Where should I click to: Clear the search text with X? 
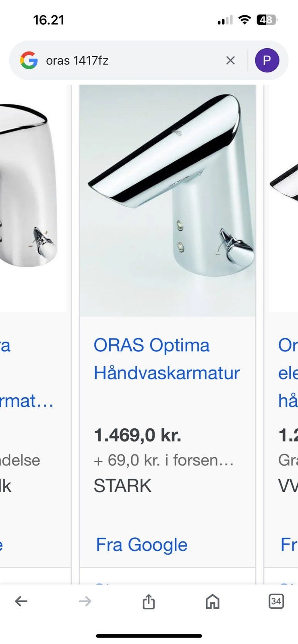point(230,60)
